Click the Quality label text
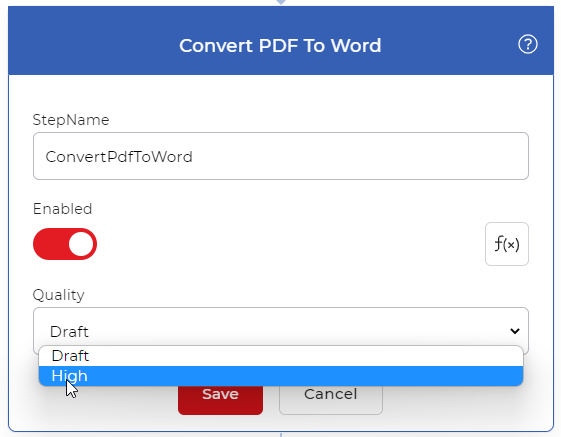 59,295
